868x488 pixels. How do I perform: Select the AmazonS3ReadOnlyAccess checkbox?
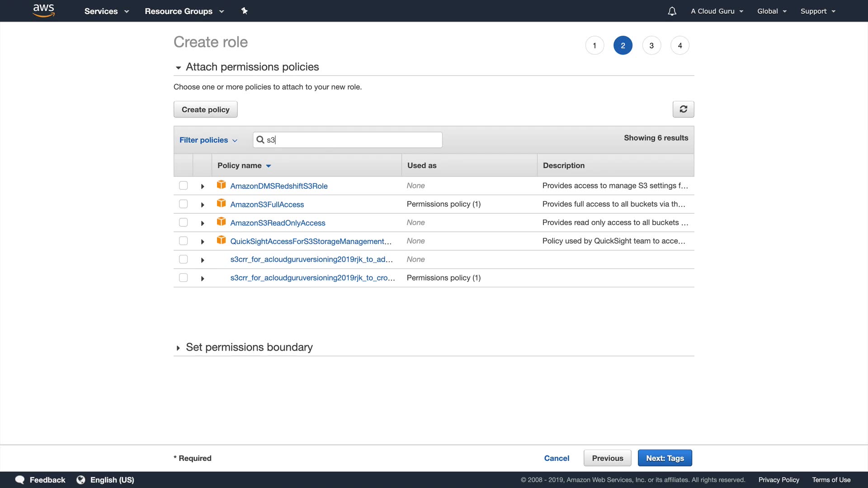pyautogui.click(x=183, y=223)
